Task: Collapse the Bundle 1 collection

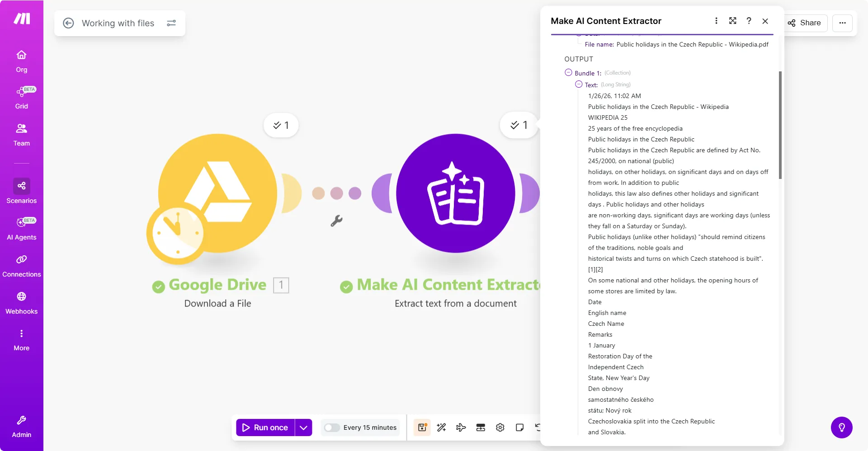Action: point(569,73)
